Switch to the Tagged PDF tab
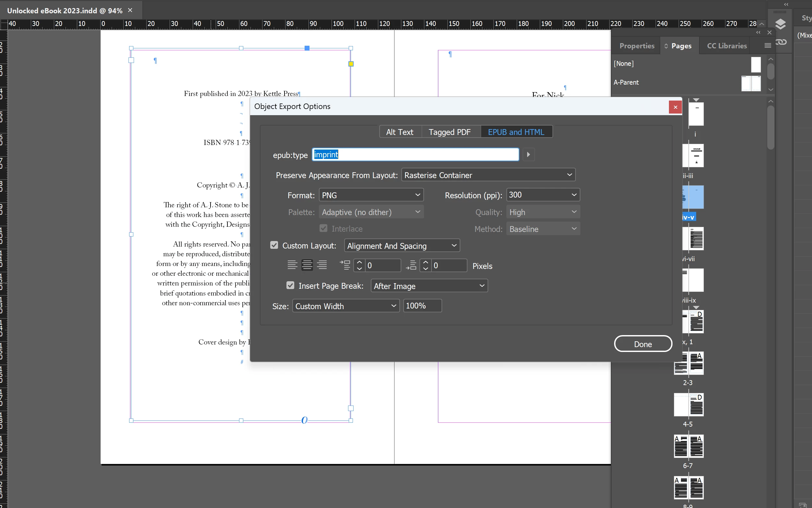The height and width of the screenshot is (508, 812). 450,132
